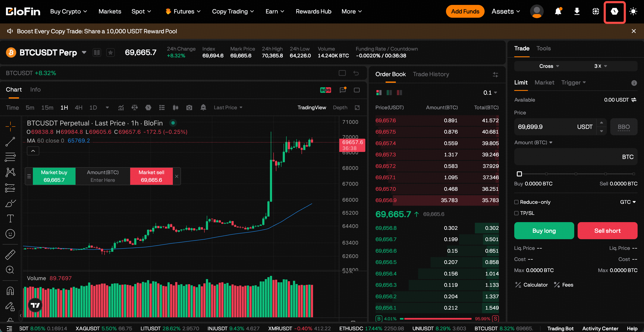Open order book display settings icon
Screen dimensions: 644x332
[495, 74]
